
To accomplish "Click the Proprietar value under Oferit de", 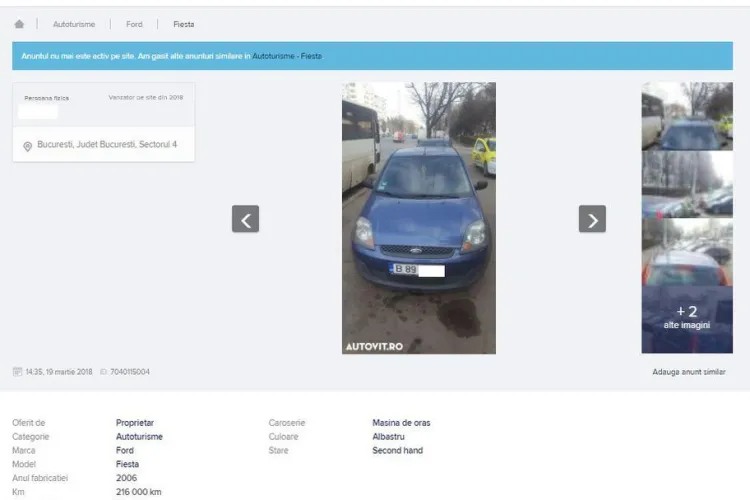I will pos(135,423).
